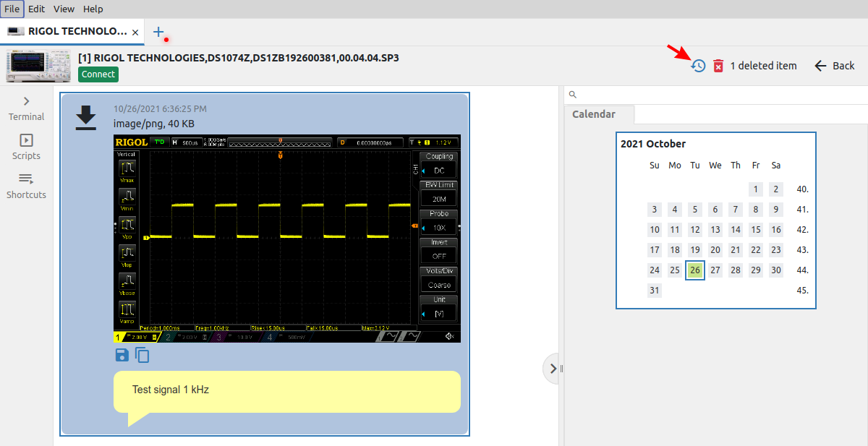Click the oscilloscope screenshot image
Screen dimensions: 868x446
tap(287, 239)
